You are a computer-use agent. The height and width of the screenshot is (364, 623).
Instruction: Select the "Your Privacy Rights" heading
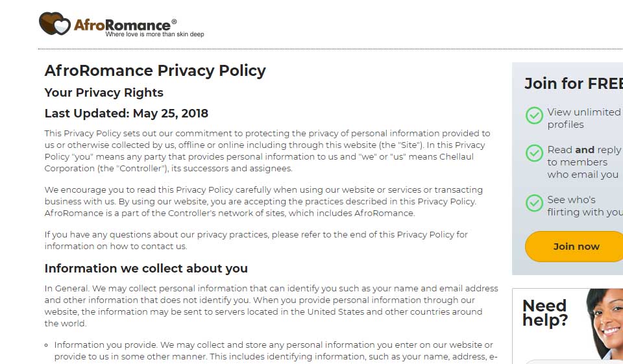(104, 93)
